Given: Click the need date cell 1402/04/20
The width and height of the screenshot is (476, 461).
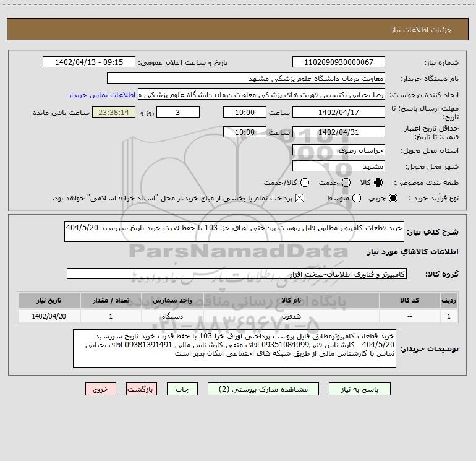Looking at the screenshot, I should 49,316.
